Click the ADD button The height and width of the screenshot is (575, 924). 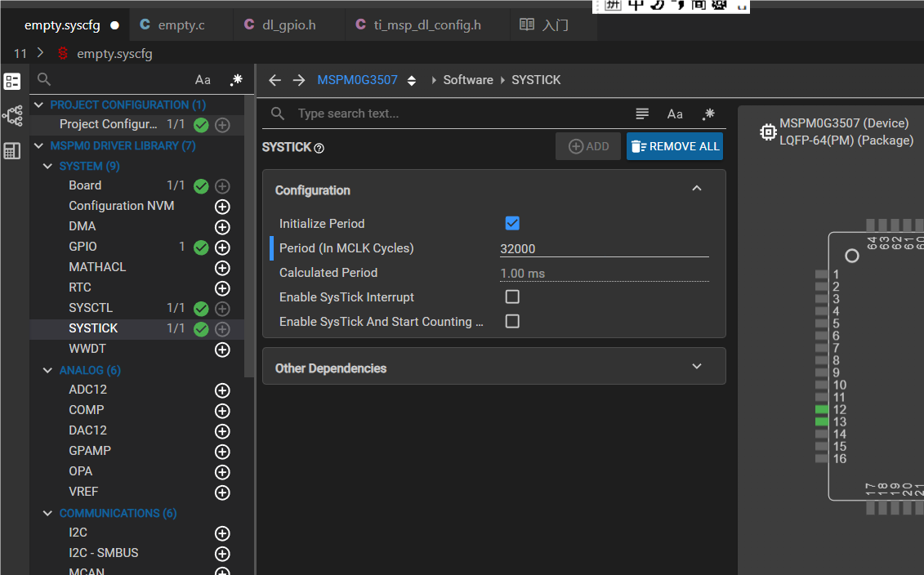click(588, 146)
